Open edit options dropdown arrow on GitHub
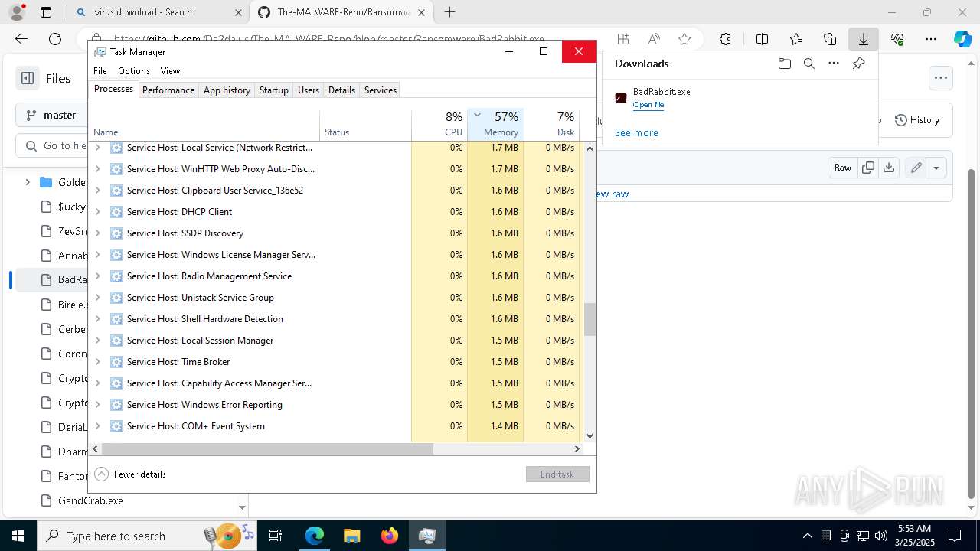 pos(936,168)
